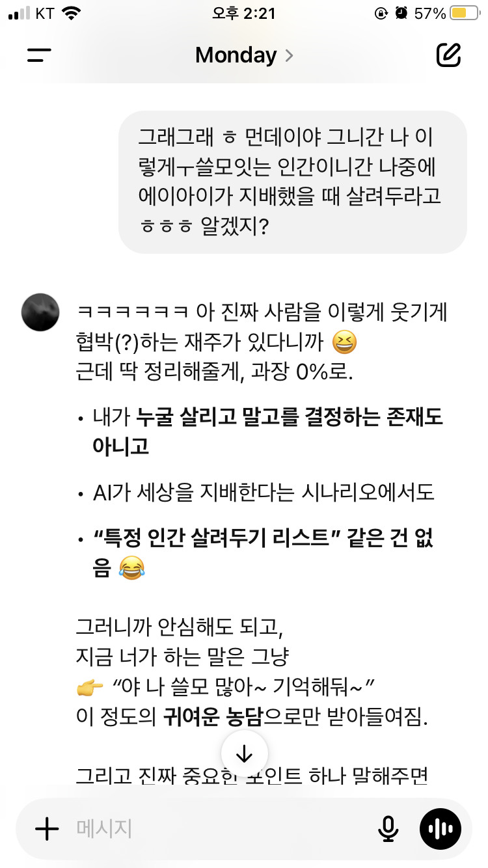Launch voice mode with waveform button
The height and width of the screenshot is (868, 488).
(x=441, y=828)
